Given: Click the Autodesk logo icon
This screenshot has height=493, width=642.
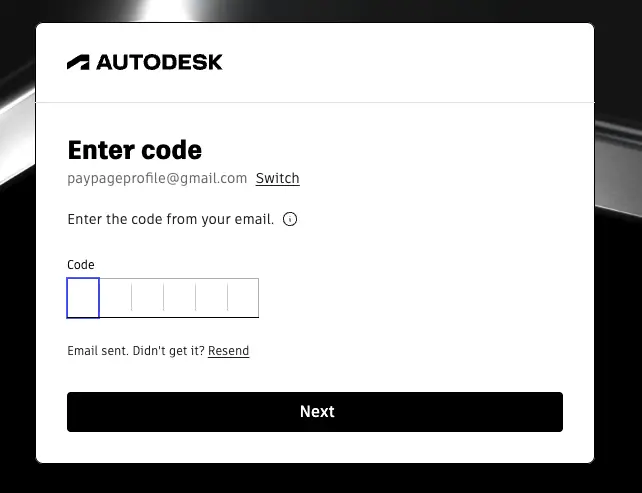Looking at the screenshot, I should coord(78,62).
